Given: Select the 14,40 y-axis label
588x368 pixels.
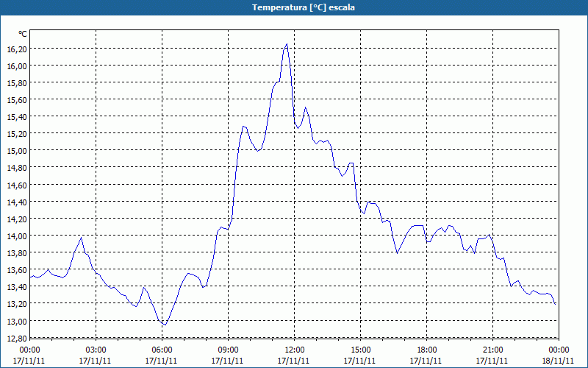Looking at the screenshot, I should click(x=17, y=202).
